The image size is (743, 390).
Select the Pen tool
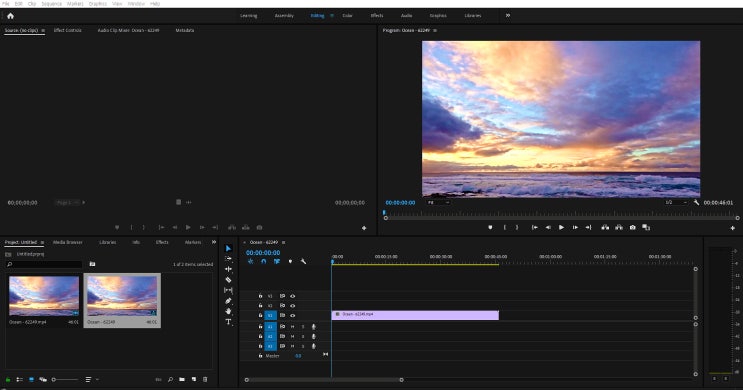228,300
